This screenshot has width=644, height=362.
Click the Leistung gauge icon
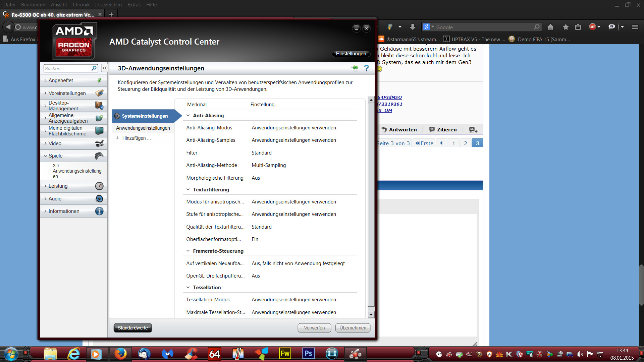[x=99, y=186]
